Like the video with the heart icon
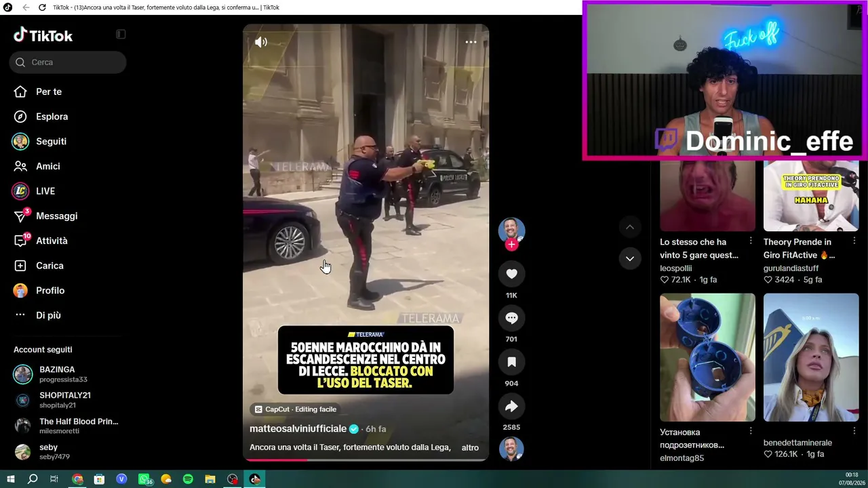 (x=511, y=274)
